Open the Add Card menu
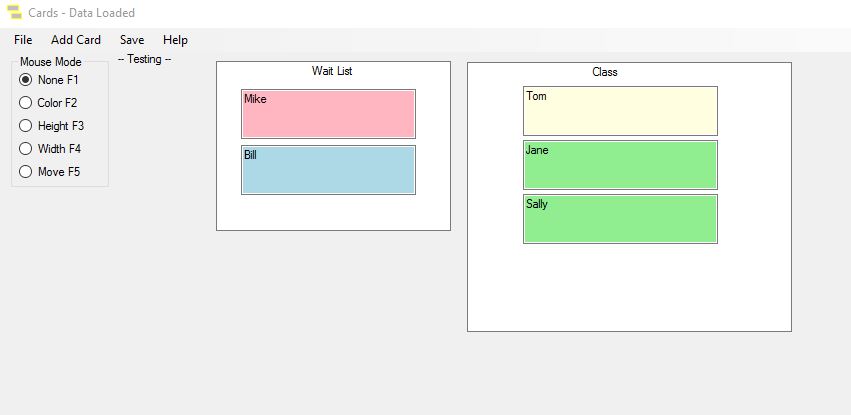851x415 pixels. (76, 40)
